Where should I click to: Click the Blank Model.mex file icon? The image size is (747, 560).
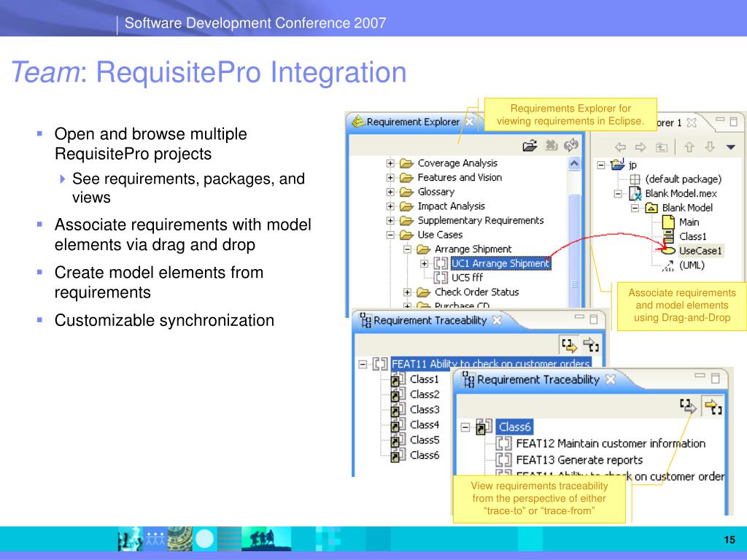[635, 193]
